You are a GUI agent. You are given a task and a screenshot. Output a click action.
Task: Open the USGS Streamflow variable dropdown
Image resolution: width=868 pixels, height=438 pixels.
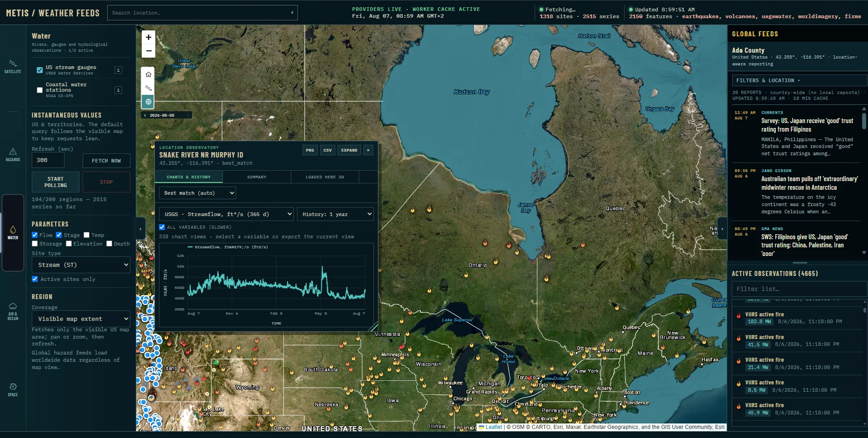click(227, 214)
